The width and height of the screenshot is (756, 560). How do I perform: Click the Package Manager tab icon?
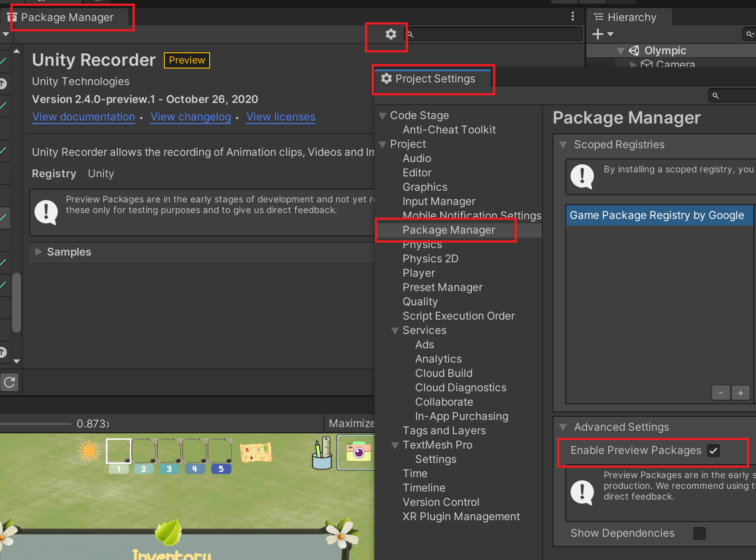tap(12, 17)
